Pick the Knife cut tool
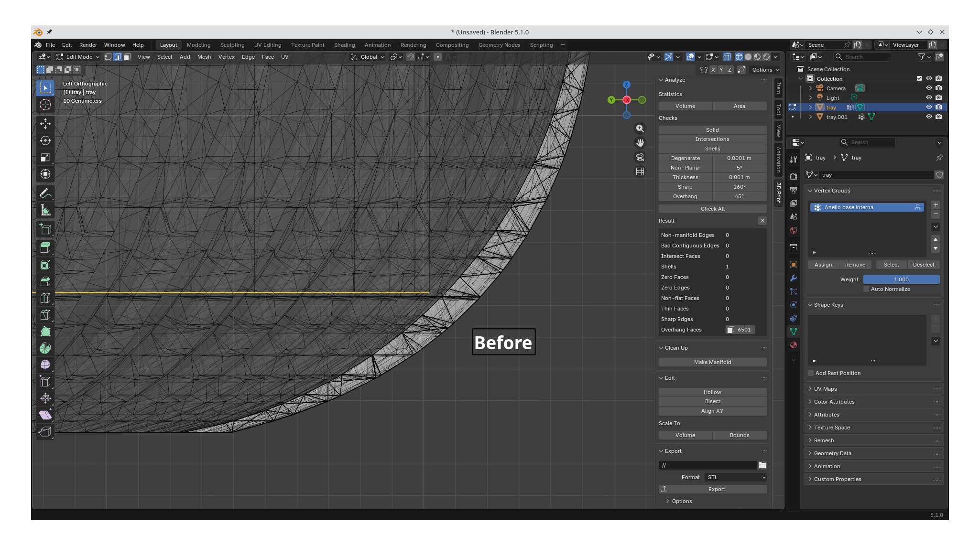 [x=45, y=315]
